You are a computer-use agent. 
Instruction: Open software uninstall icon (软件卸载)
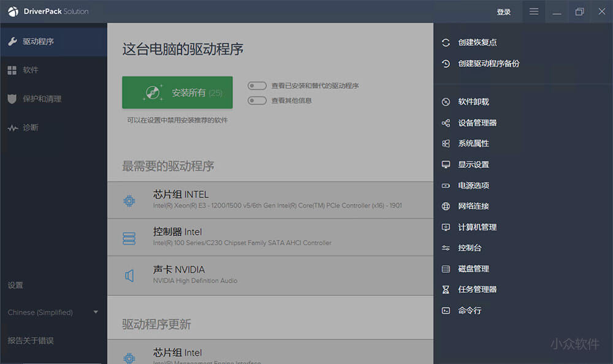(x=446, y=102)
